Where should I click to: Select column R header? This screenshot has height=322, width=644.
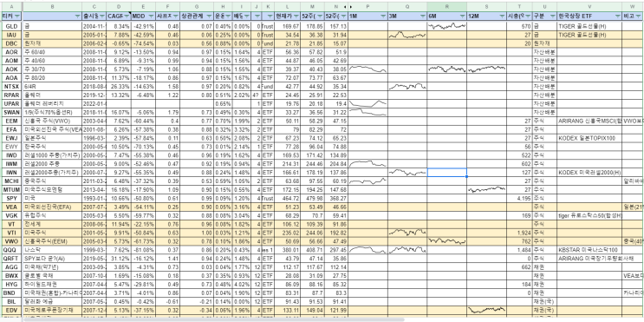447,7
